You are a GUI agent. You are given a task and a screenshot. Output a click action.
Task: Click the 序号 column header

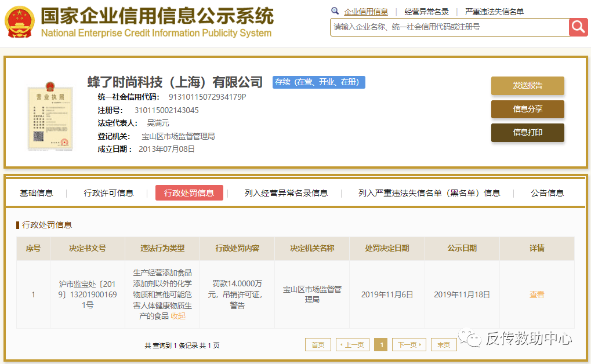pos(33,248)
